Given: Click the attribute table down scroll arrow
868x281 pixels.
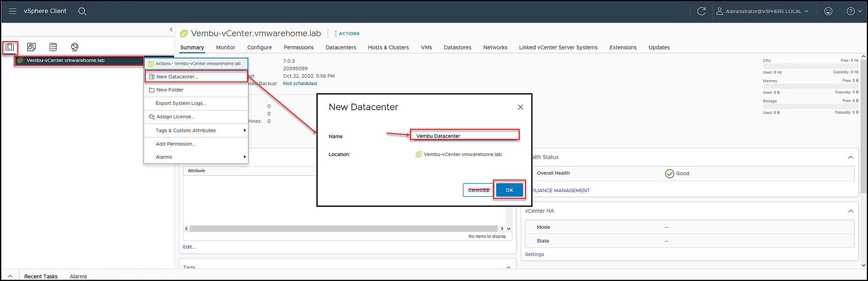Looking at the screenshot, I should (509, 229).
